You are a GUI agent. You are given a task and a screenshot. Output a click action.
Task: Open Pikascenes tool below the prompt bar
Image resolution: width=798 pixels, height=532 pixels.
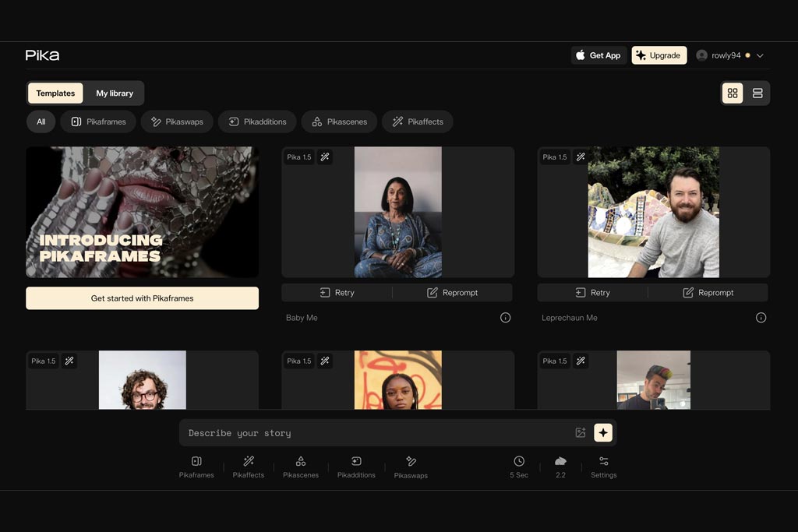point(301,467)
